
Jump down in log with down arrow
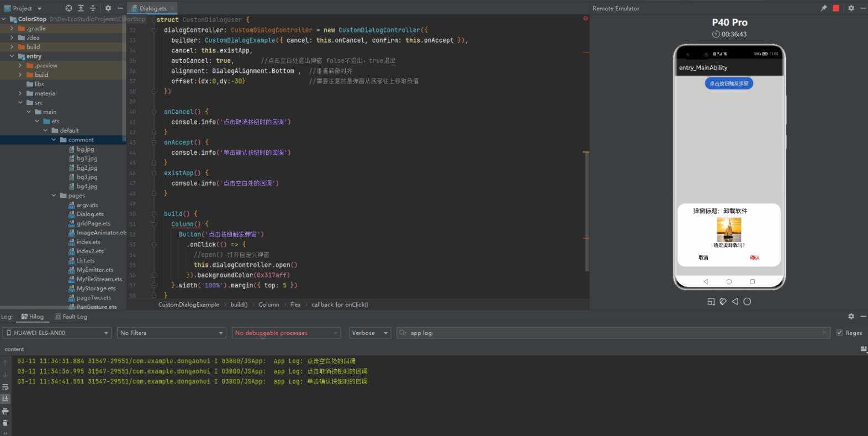pyautogui.click(x=6, y=375)
